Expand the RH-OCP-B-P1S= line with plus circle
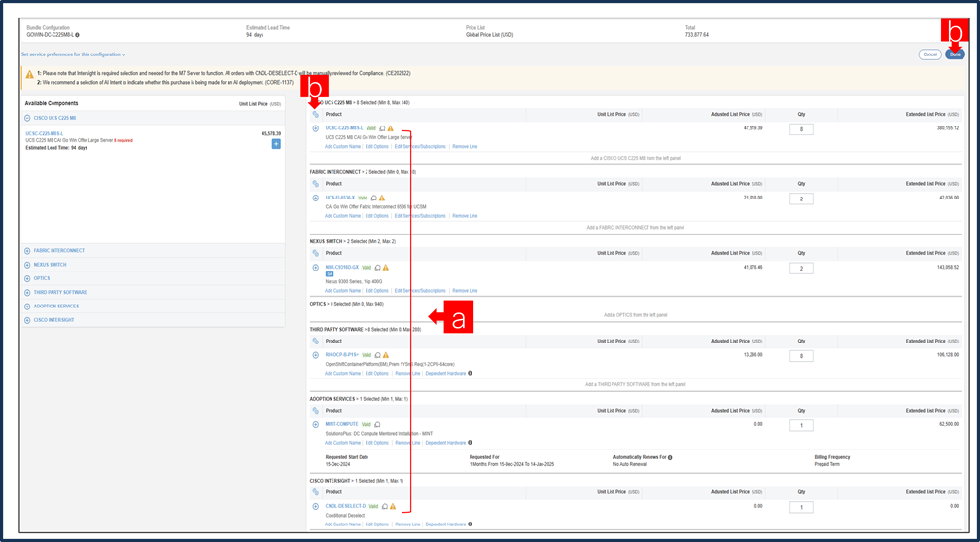 [x=316, y=355]
